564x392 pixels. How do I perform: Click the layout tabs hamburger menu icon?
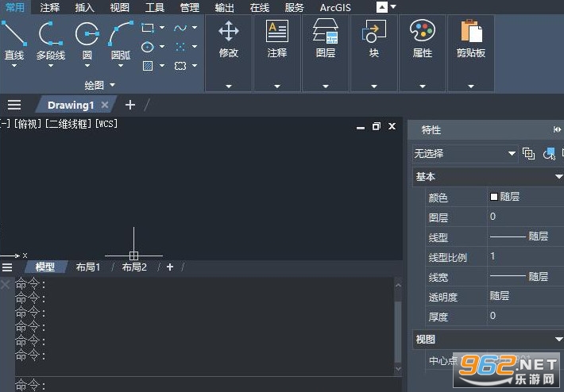(7, 267)
